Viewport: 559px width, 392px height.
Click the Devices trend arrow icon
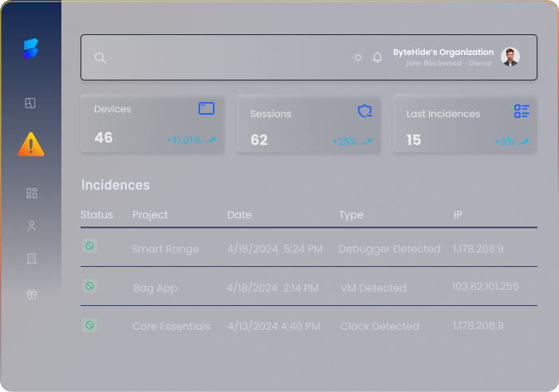pos(211,140)
